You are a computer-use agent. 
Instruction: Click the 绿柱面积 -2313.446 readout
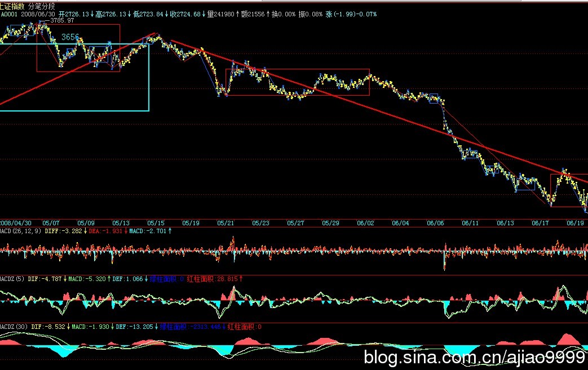click(191, 326)
